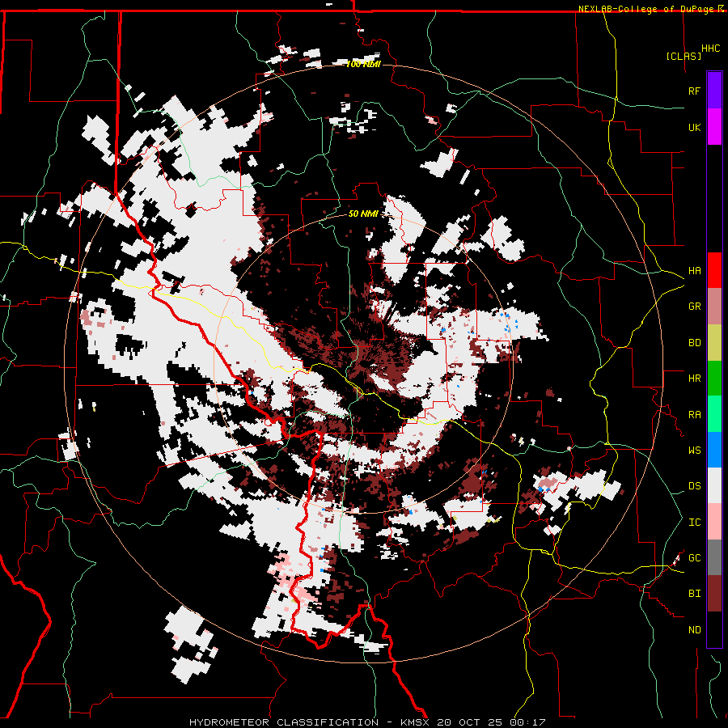Screen dimensions: 728x728
Task: Click the WS blue legend swatch
Action: tap(714, 450)
